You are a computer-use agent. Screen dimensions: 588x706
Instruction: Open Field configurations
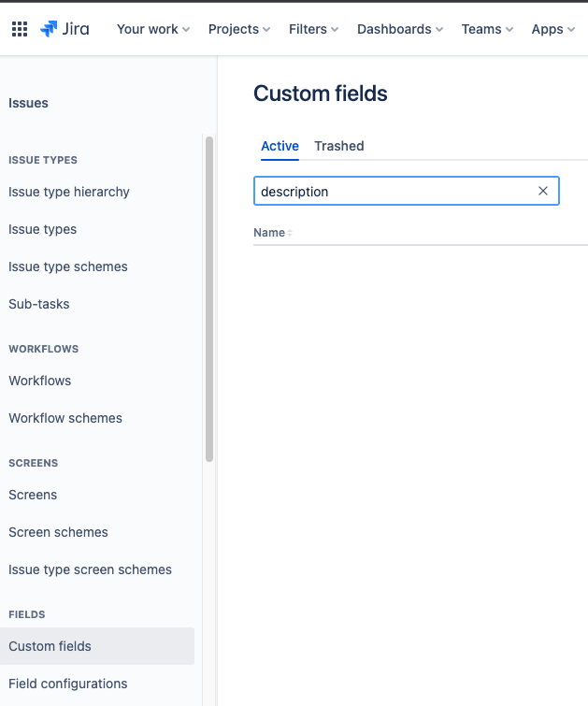(x=68, y=684)
